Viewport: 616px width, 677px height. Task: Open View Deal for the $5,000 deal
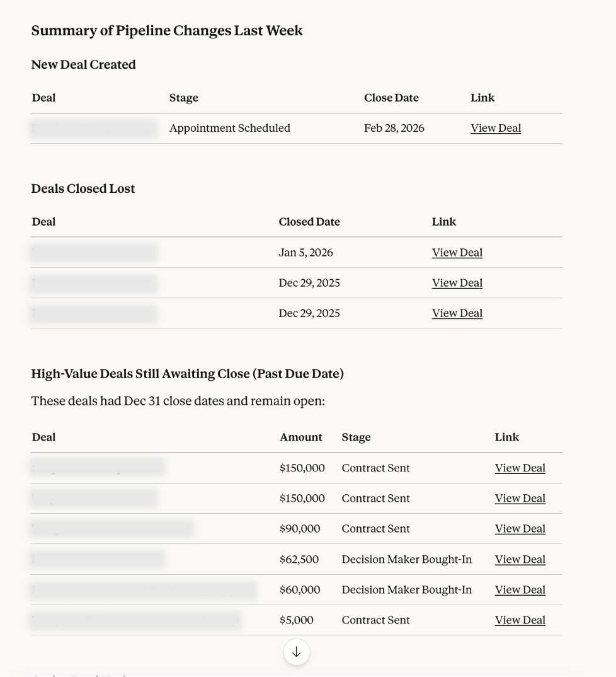pos(520,620)
